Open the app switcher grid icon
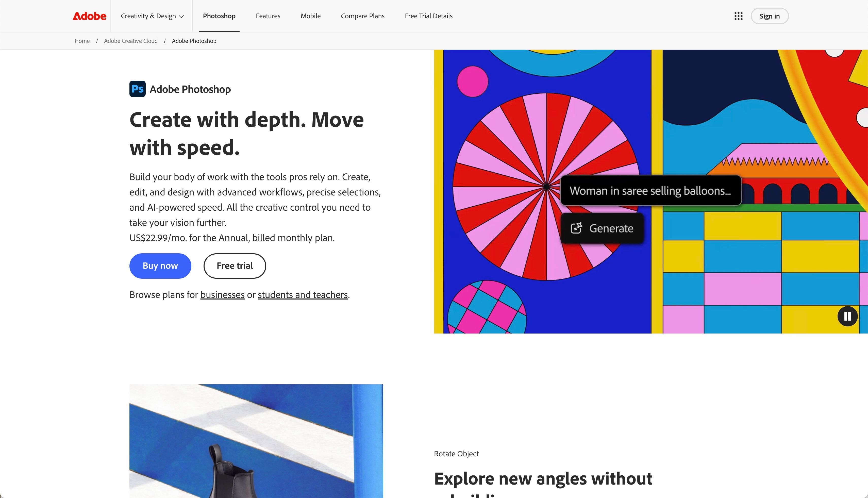This screenshot has width=868, height=498. (x=738, y=16)
